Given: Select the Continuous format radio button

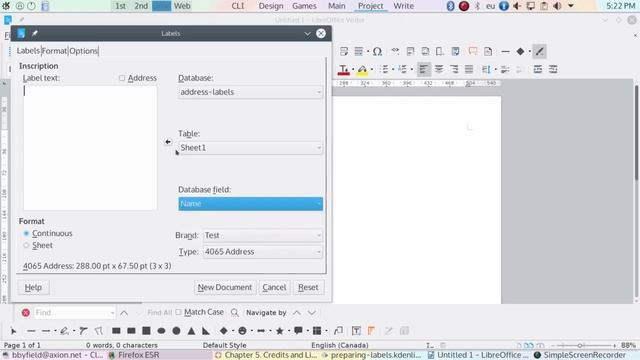Looking at the screenshot, I should 26,233.
